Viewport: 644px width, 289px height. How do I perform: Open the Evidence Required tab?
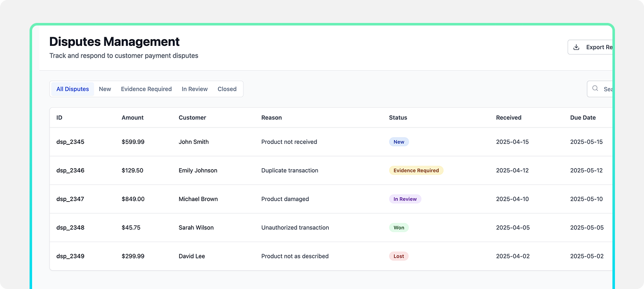point(146,89)
